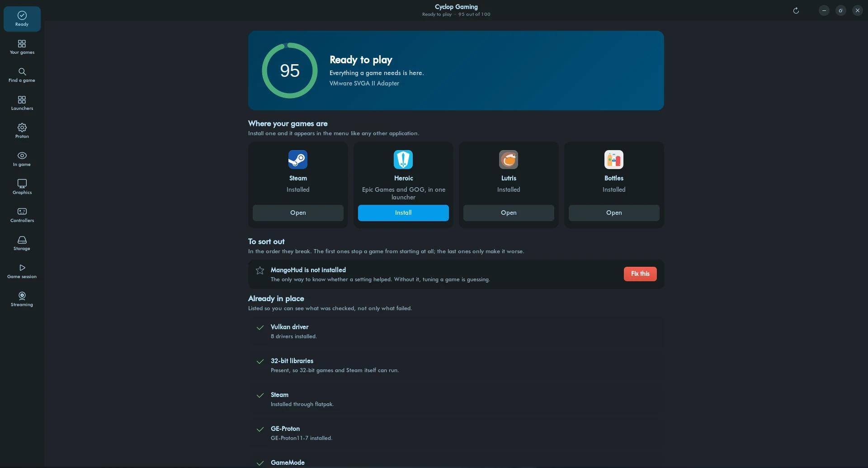Open the Game session page

pos(22,271)
